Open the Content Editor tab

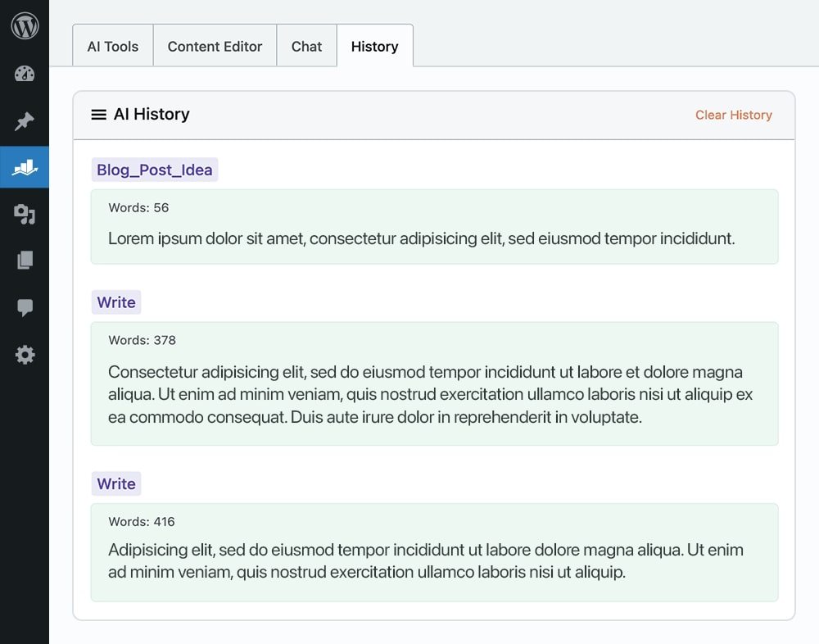point(215,46)
